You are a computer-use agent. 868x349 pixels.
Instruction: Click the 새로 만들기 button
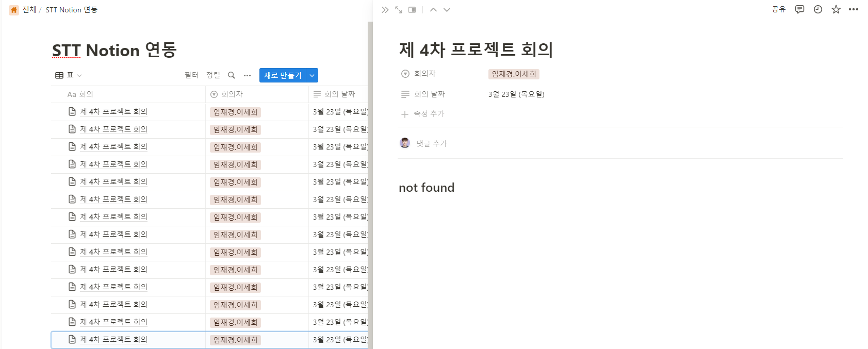pos(283,75)
